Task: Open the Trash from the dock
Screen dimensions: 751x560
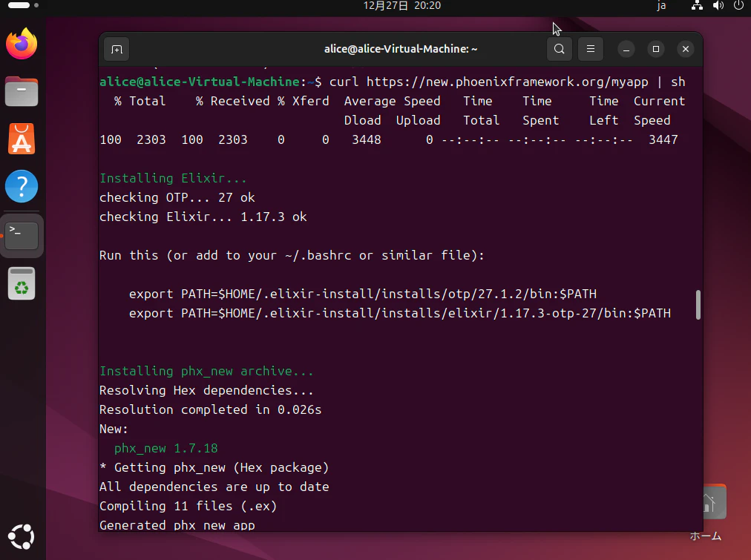Action: tap(22, 283)
